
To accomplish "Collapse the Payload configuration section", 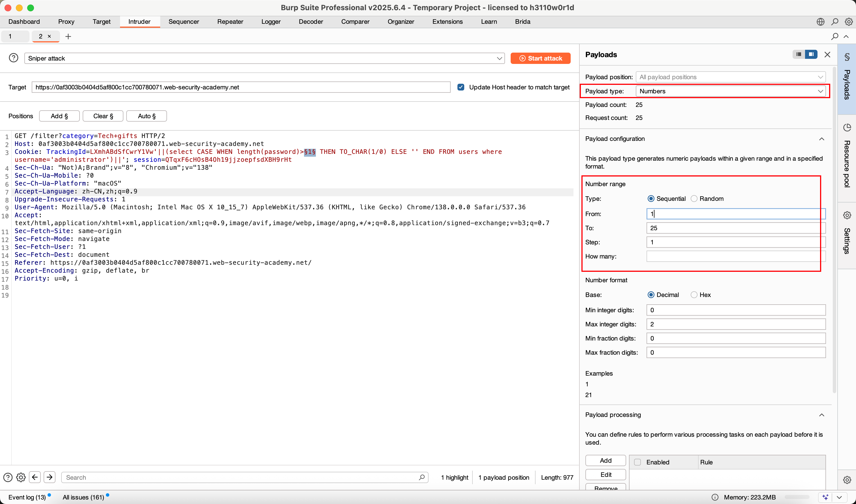I will [x=822, y=139].
